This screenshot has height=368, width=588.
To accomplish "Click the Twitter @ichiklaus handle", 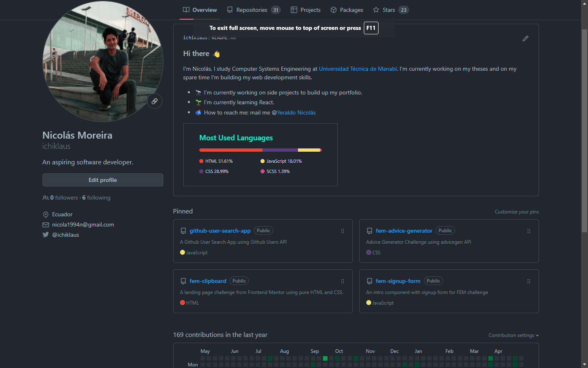I will pyautogui.click(x=65, y=235).
